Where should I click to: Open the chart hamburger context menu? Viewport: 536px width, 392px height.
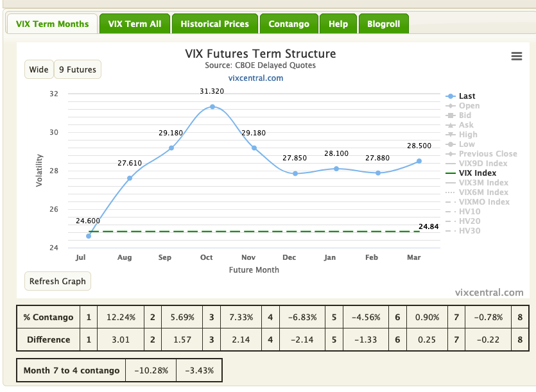click(516, 56)
